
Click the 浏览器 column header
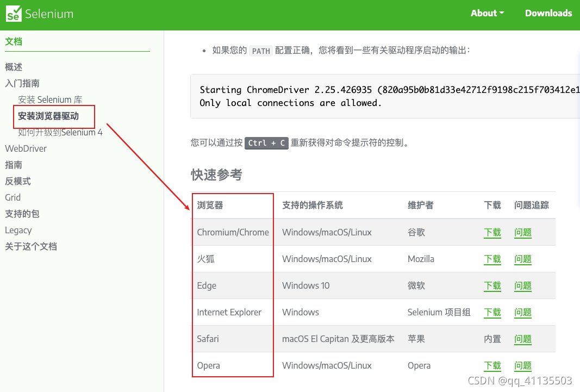[210, 206]
